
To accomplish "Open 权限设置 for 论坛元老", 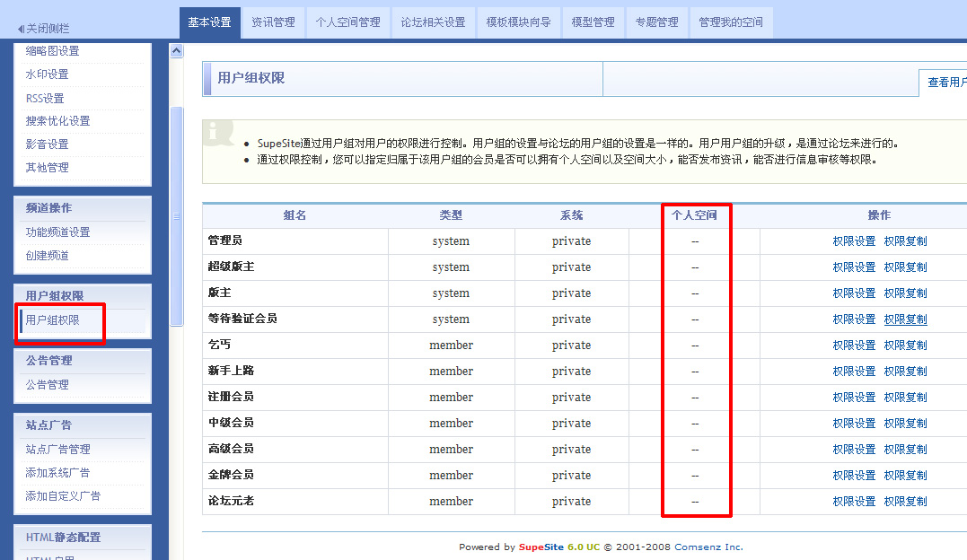I will [854, 502].
